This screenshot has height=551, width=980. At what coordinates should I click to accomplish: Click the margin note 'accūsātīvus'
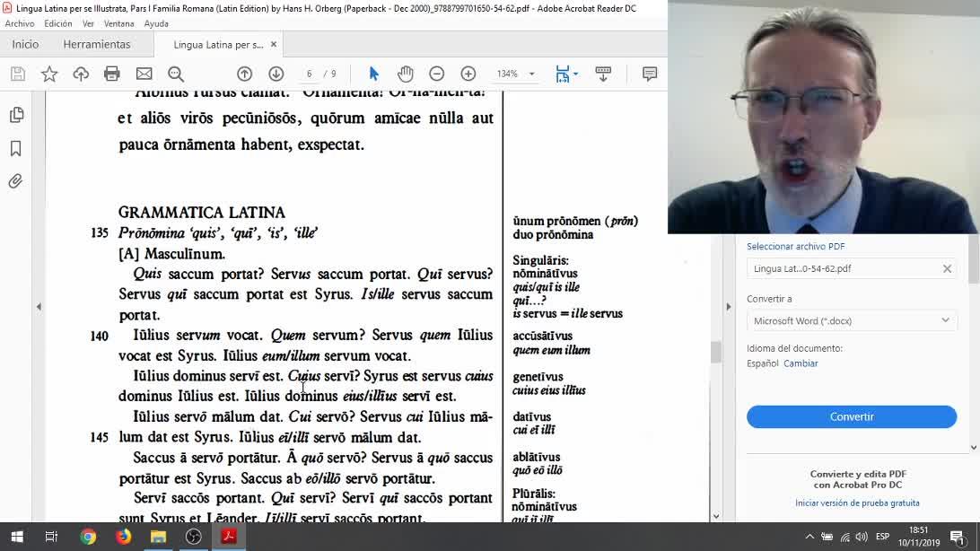point(542,337)
